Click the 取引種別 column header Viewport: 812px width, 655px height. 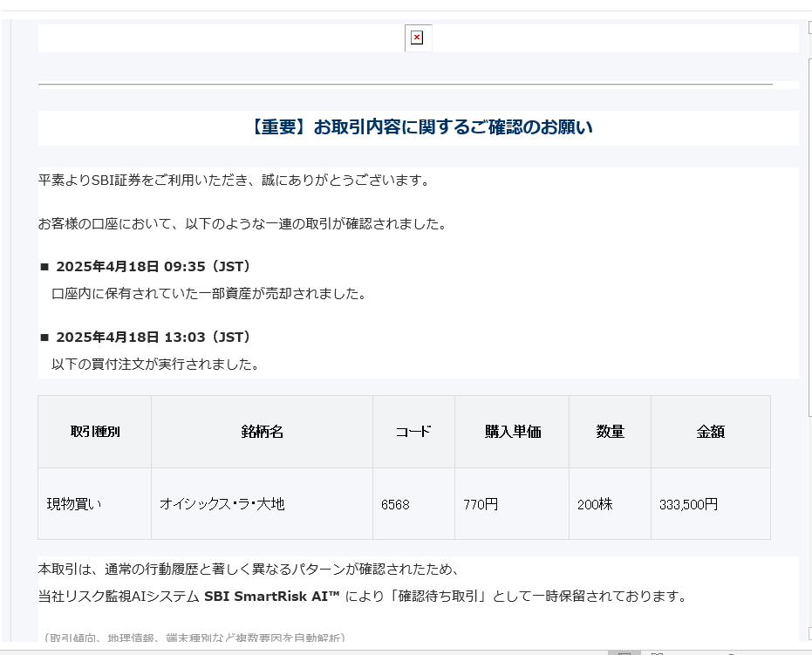tap(95, 432)
